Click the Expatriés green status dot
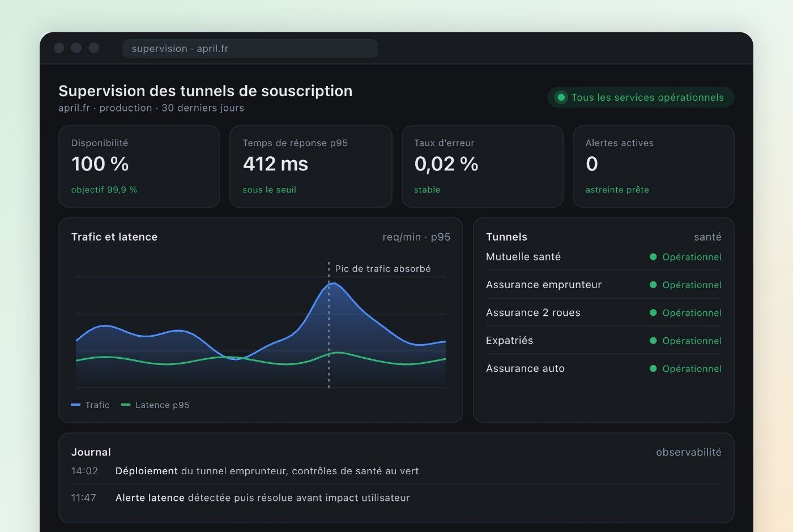 click(653, 341)
